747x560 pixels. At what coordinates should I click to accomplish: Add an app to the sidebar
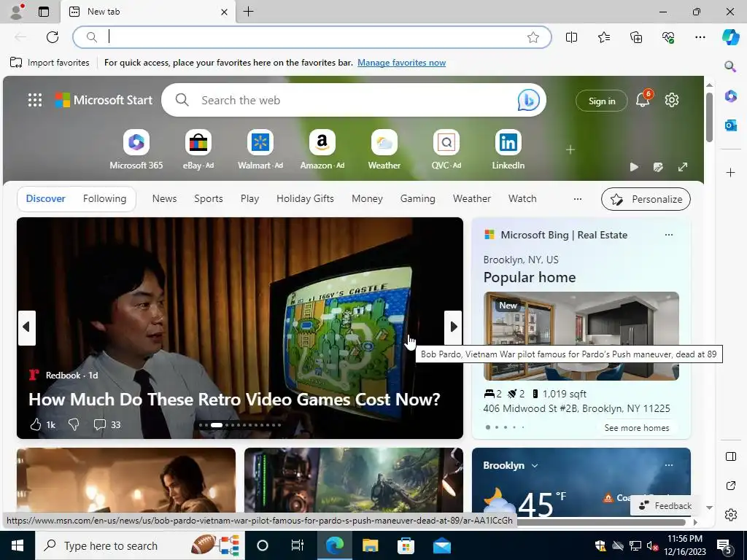point(730,172)
